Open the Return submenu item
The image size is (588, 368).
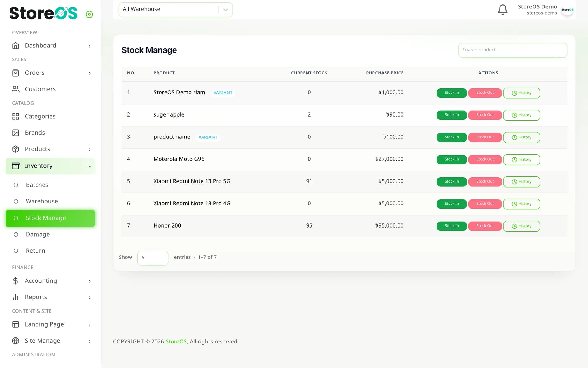50,251
